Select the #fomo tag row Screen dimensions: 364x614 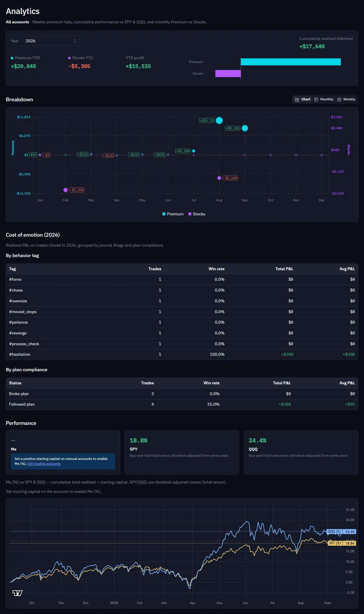tap(182, 280)
